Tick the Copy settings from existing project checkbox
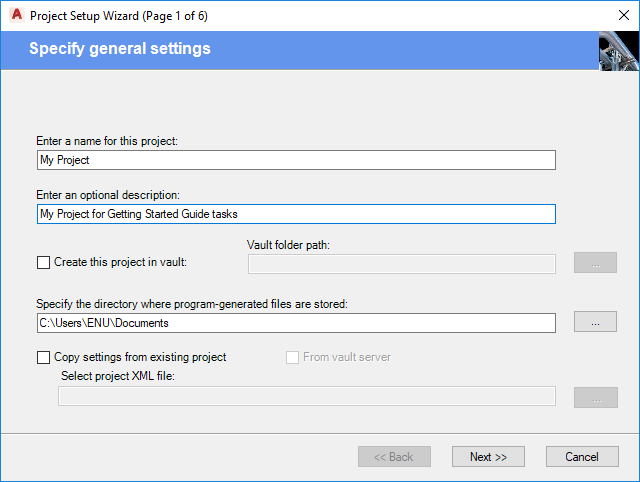The image size is (640, 482). pos(43,357)
